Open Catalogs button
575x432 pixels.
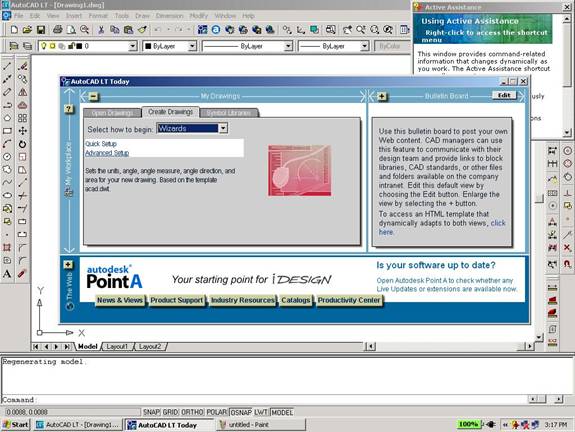coord(296,300)
